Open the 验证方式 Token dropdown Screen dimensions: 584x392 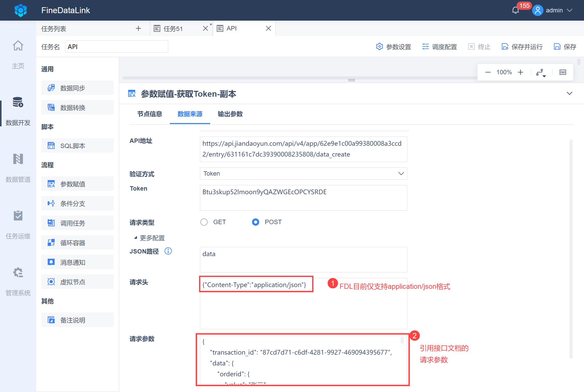[303, 174]
